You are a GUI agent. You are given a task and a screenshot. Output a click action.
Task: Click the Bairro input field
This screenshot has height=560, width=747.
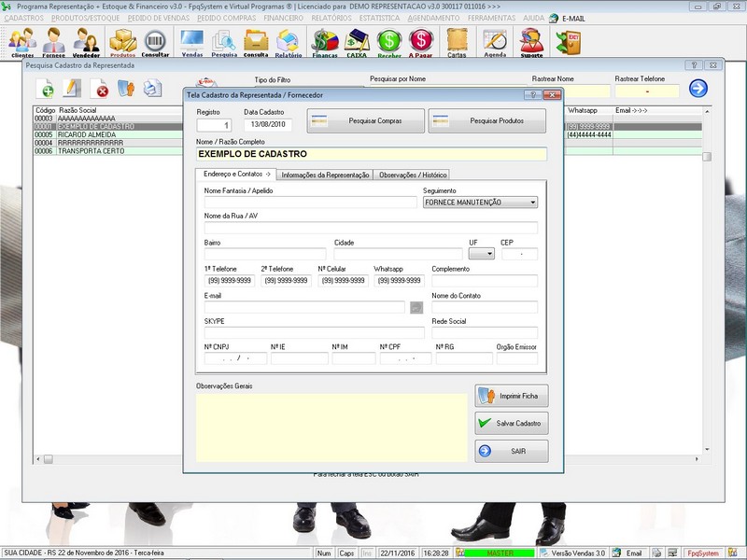(265, 254)
